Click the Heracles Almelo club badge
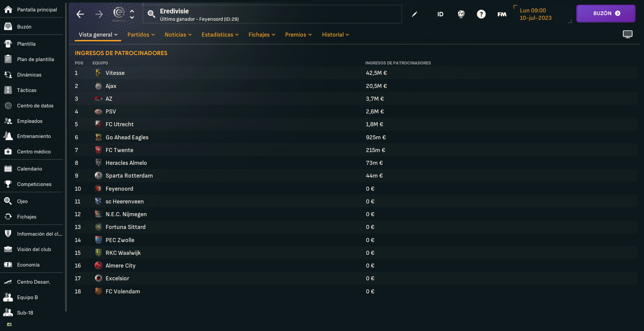The width and height of the screenshot is (644, 331). (x=98, y=162)
